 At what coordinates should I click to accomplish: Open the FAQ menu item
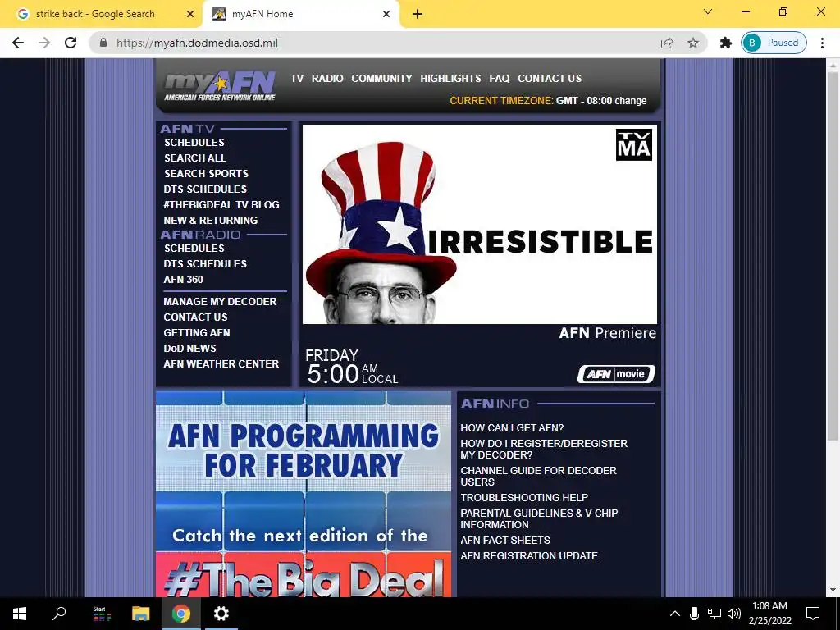[500, 78]
